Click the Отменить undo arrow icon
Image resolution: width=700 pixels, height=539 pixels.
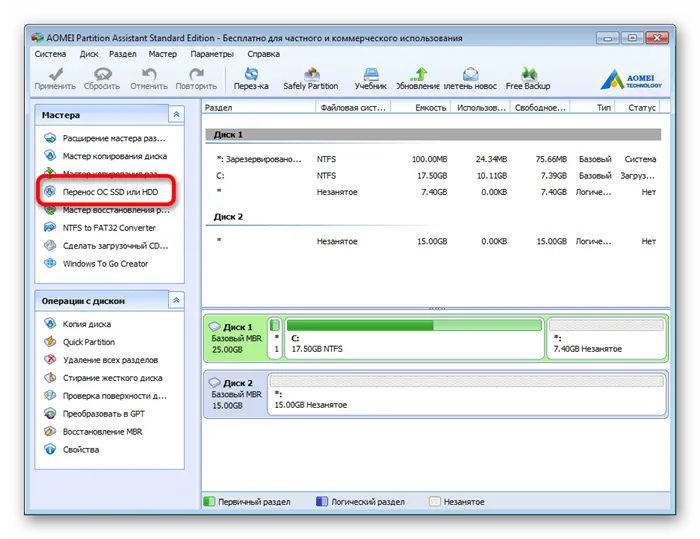click(x=149, y=74)
